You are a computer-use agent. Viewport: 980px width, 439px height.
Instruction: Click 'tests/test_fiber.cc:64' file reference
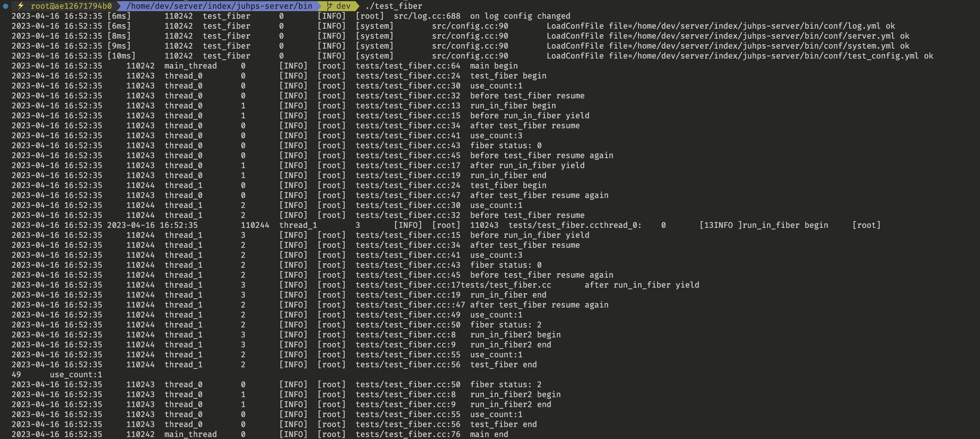pos(408,66)
